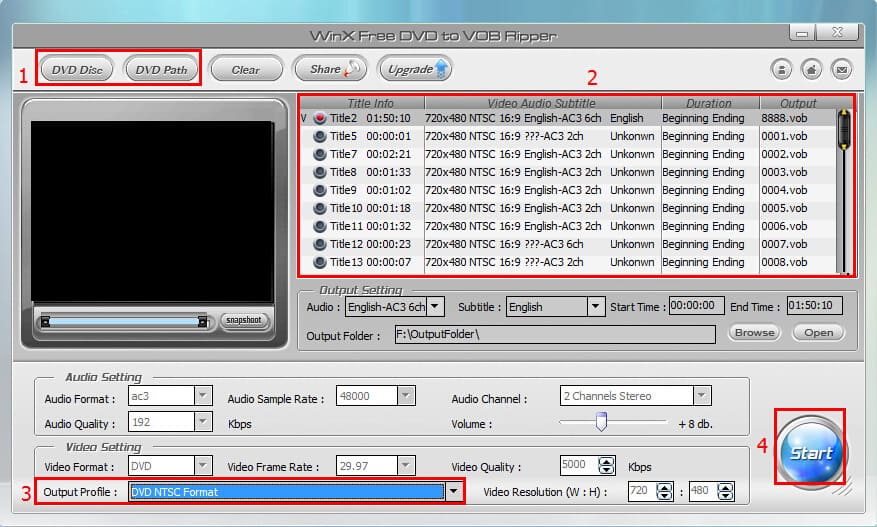Open the Subtitle language dropdown
877x527 pixels.
coord(596,307)
